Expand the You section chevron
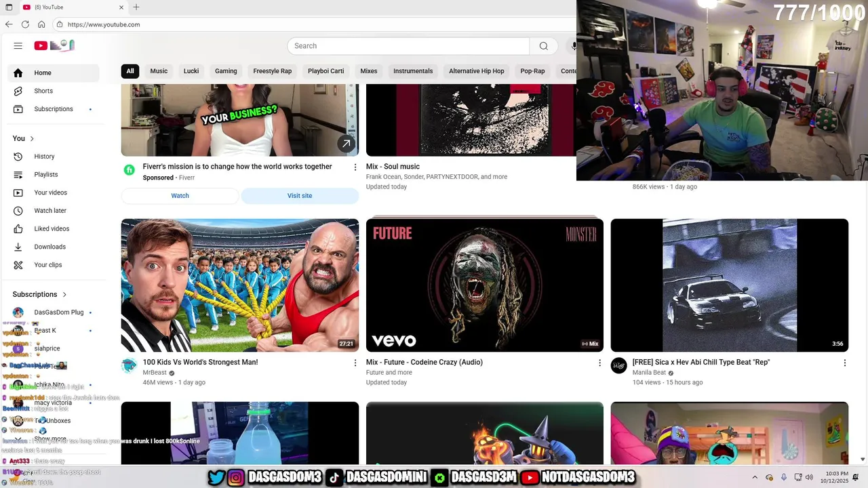 (x=32, y=138)
